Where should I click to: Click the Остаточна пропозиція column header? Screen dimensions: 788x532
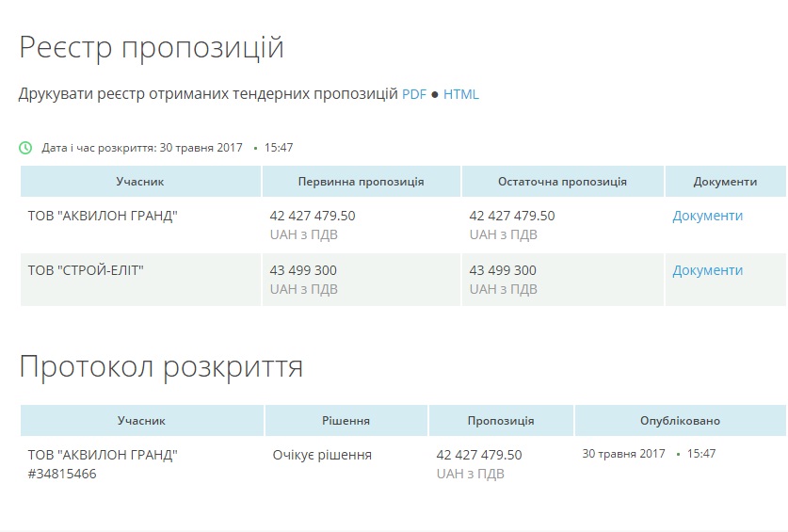pos(562,182)
